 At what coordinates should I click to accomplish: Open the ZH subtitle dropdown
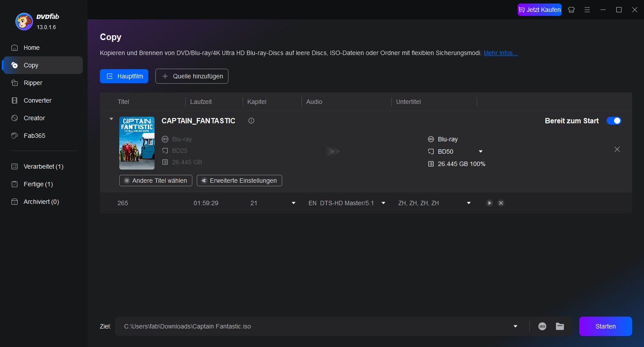click(x=469, y=203)
